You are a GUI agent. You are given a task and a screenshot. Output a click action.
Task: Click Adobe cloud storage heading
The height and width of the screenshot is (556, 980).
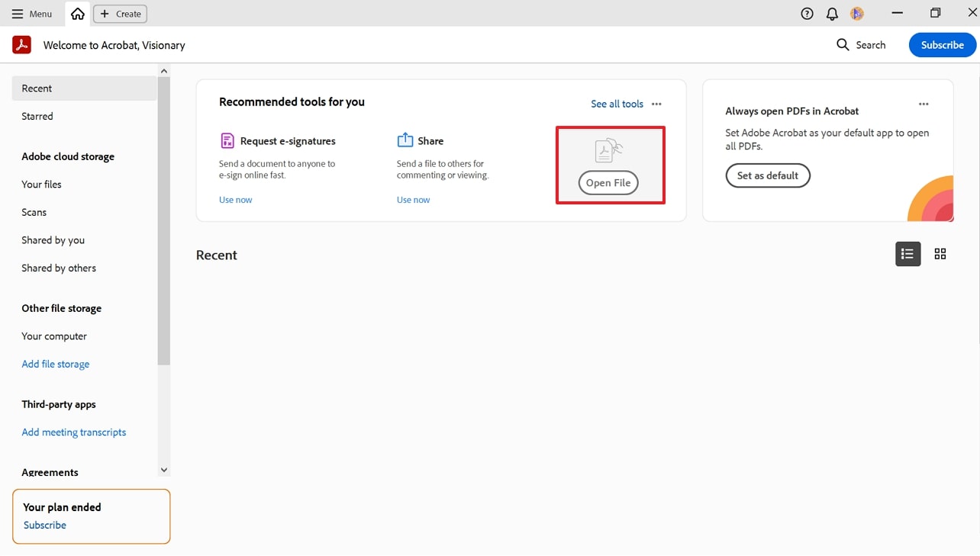click(68, 156)
